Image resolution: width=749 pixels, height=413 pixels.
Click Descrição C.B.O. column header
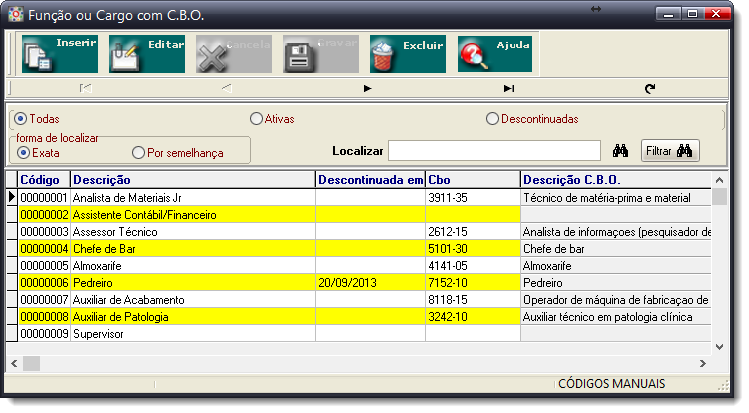pos(616,180)
